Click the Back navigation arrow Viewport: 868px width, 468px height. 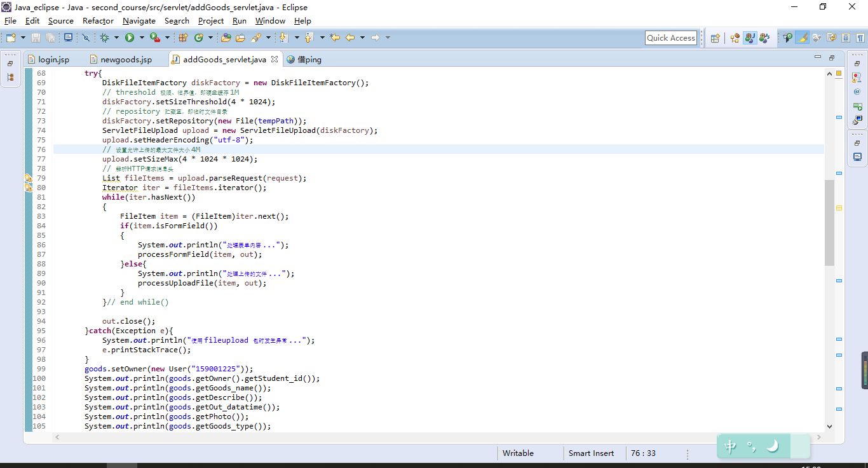point(350,38)
